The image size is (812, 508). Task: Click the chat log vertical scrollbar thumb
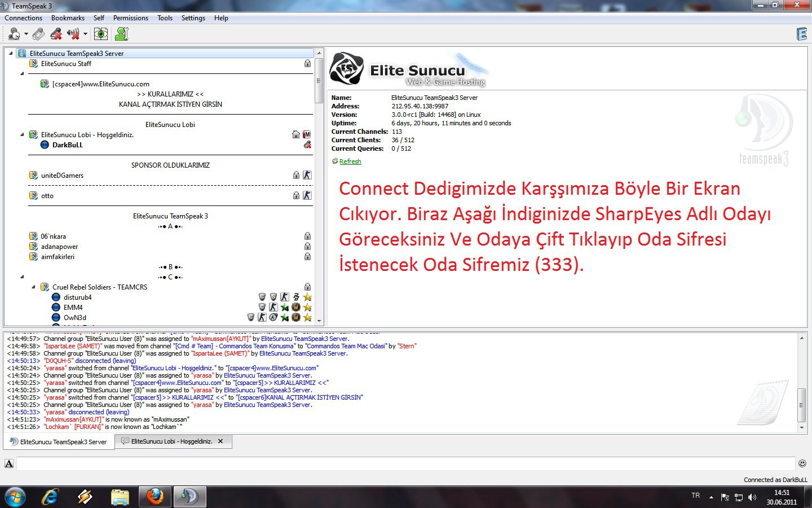click(802, 405)
